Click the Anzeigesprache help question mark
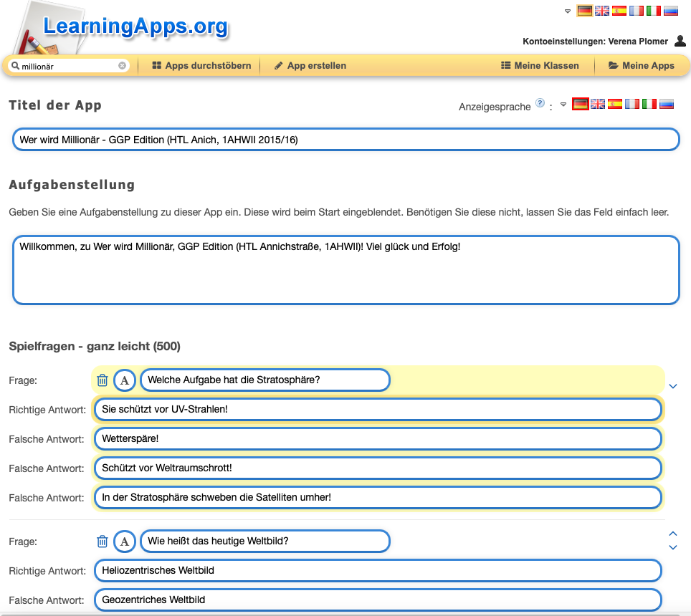 (x=540, y=103)
